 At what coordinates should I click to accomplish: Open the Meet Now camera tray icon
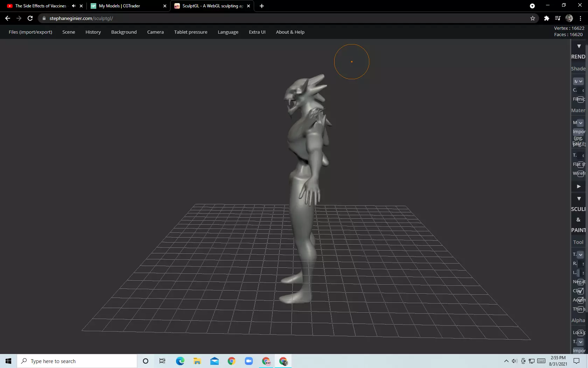click(x=523, y=361)
